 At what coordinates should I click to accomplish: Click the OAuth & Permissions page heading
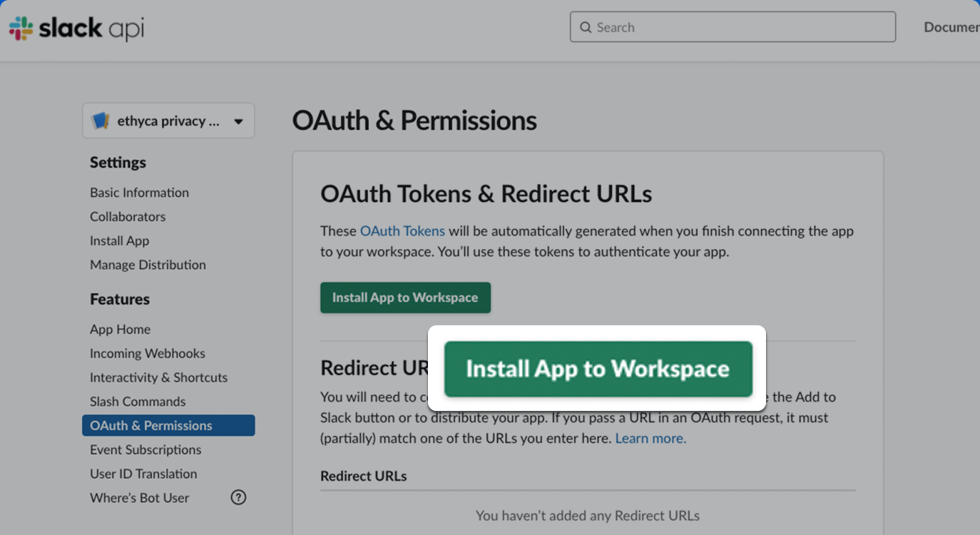tap(414, 121)
